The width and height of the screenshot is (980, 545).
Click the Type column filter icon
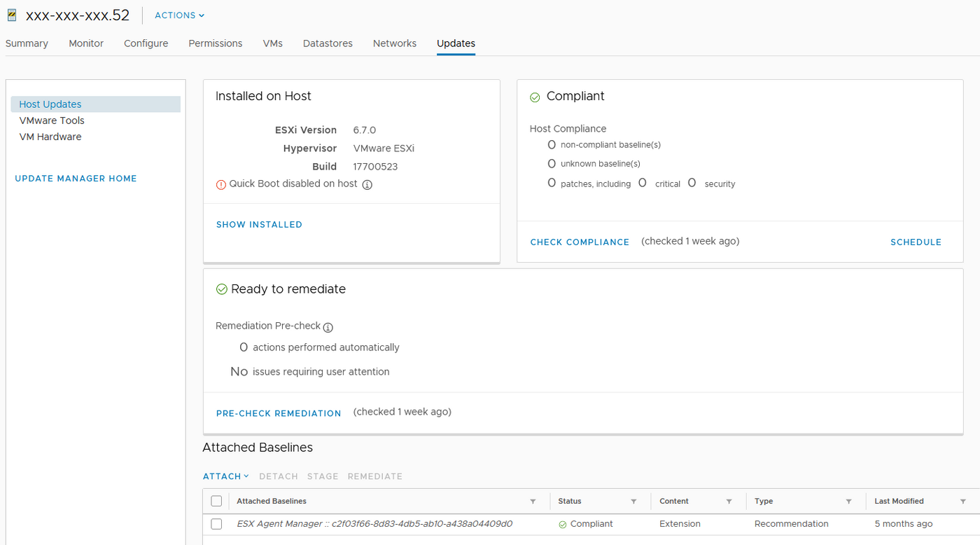(848, 502)
